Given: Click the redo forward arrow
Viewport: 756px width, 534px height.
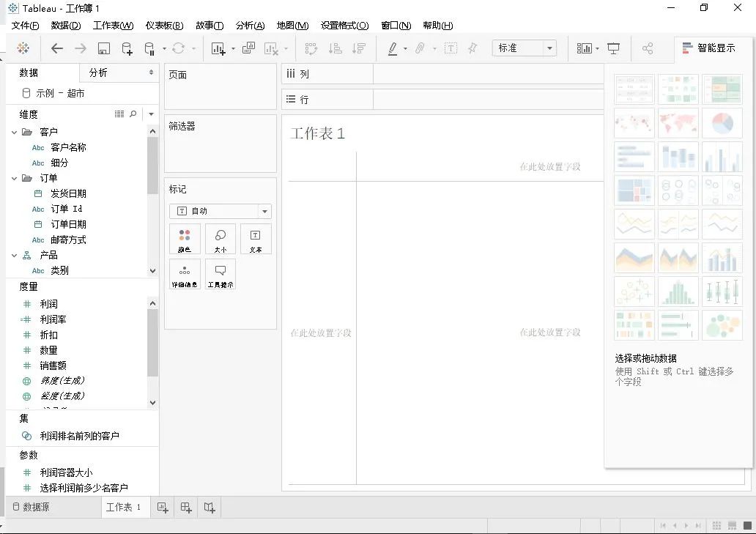Looking at the screenshot, I should (x=81, y=48).
